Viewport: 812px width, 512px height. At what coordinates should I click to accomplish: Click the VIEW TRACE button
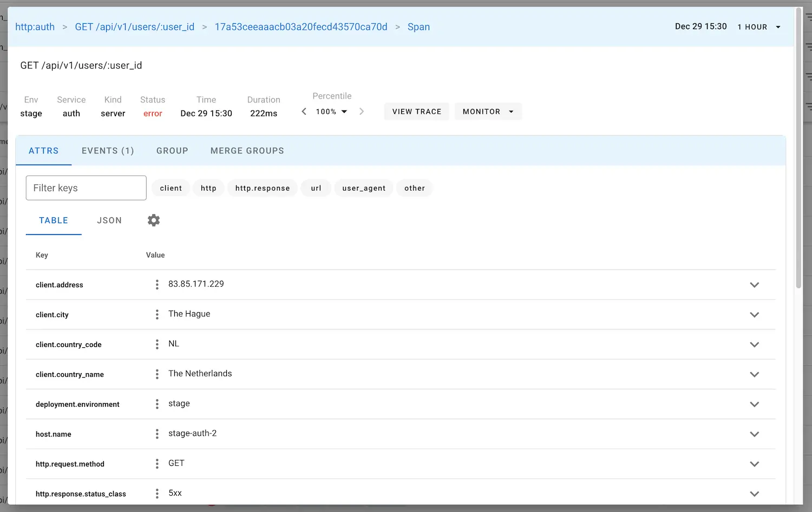point(417,112)
